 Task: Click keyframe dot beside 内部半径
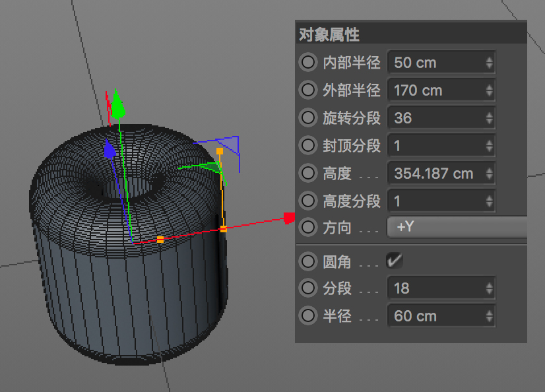pyautogui.click(x=308, y=63)
